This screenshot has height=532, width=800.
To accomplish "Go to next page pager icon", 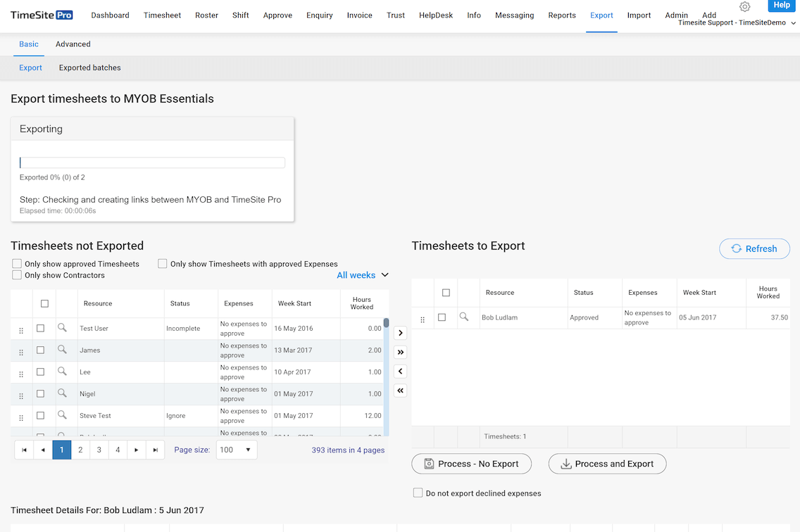I will pos(136,450).
